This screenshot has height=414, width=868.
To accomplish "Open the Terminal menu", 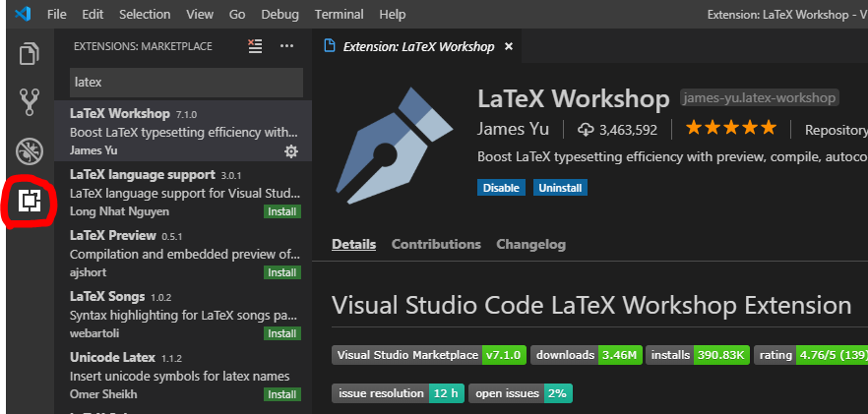I will (338, 15).
